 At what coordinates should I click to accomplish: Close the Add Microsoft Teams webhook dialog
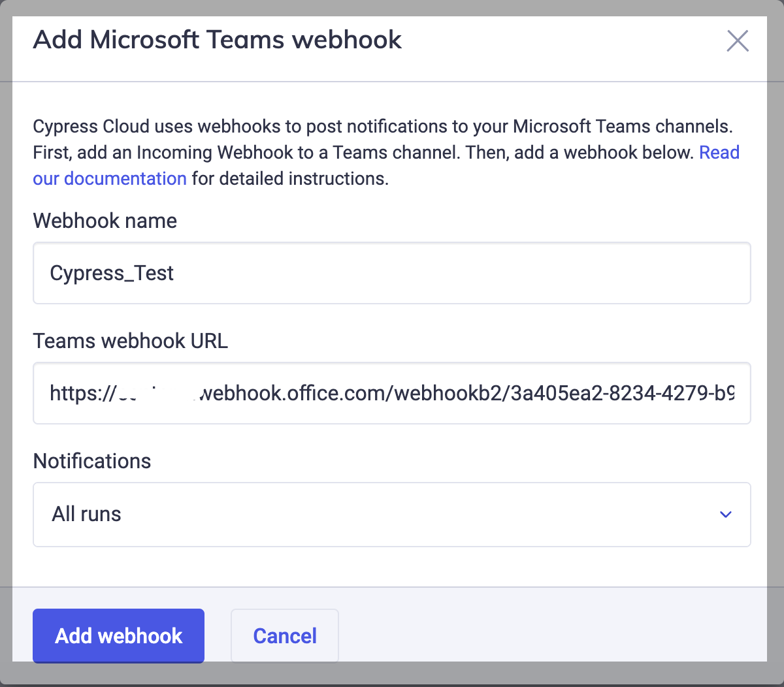point(738,40)
